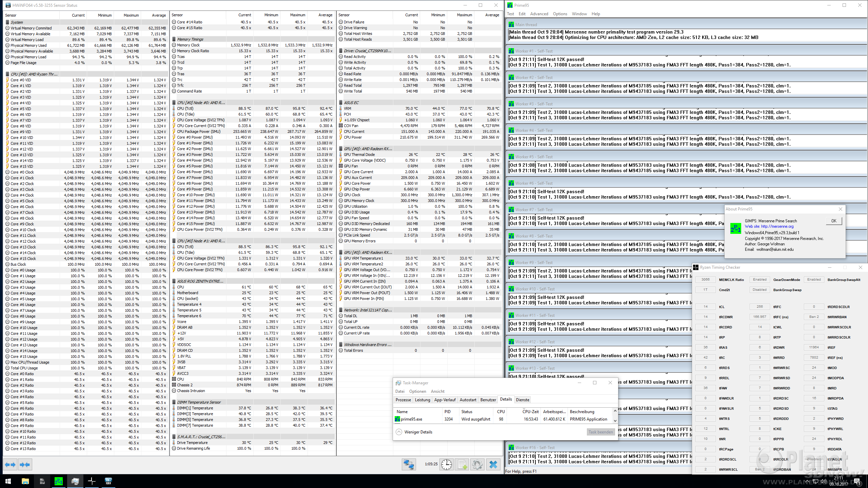Click Worker #16 Self-Test window icon

511,447
